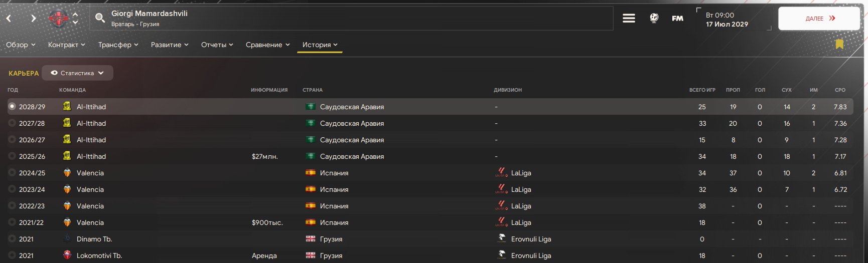Open the world globe icon
The width and height of the screenshot is (868, 263).
(x=654, y=18)
